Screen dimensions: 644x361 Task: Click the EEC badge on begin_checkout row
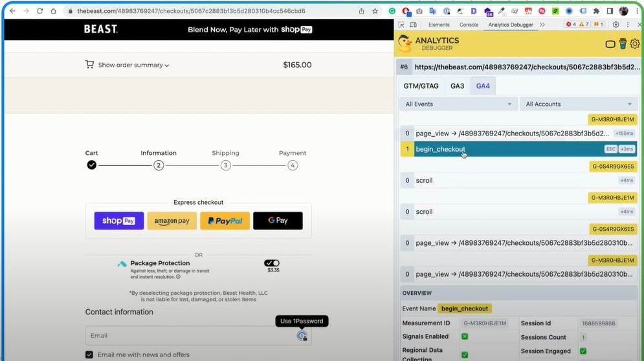point(611,149)
